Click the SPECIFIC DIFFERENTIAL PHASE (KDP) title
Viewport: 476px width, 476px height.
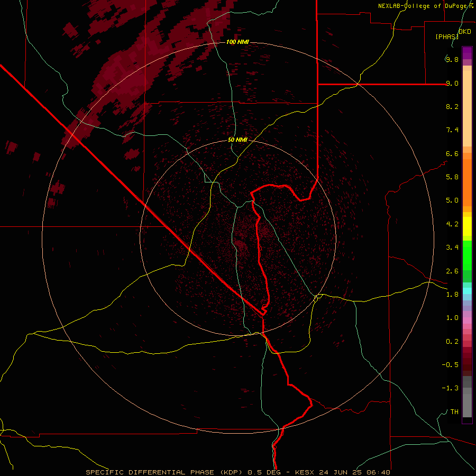164,472
